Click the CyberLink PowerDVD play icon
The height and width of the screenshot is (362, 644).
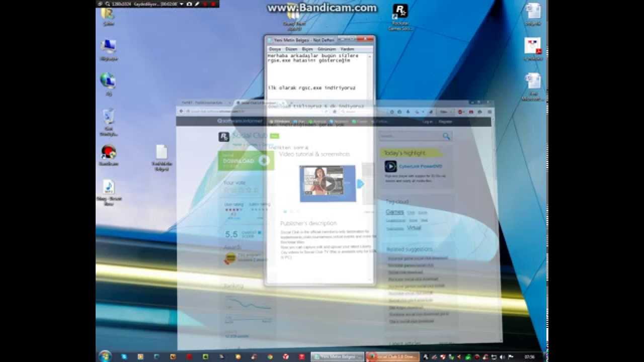(391, 166)
